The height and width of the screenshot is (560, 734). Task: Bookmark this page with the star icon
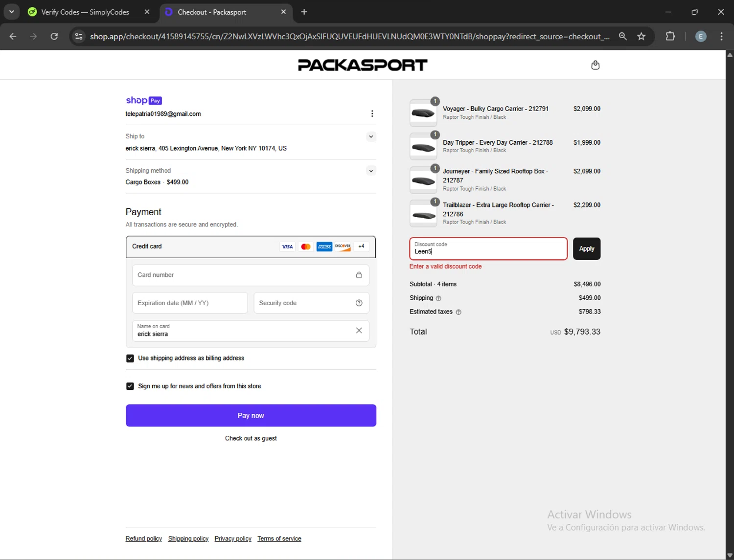[x=641, y=36]
